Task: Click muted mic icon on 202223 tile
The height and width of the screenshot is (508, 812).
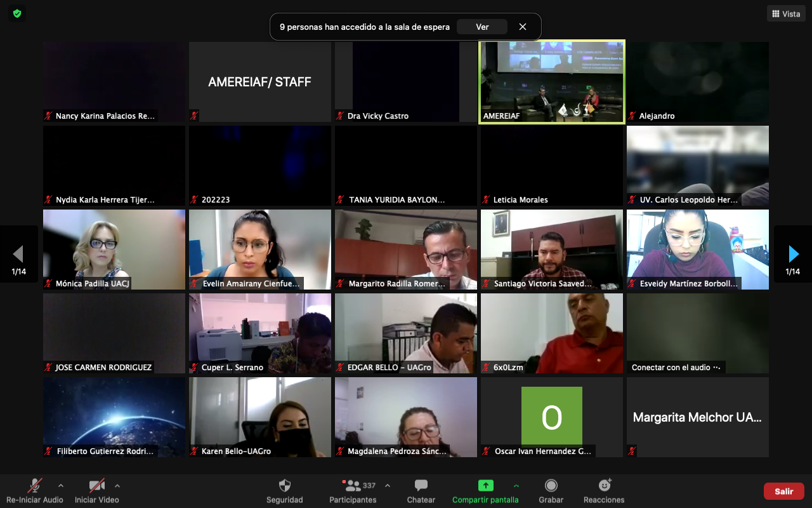Action: pyautogui.click(x=194, y=200)
